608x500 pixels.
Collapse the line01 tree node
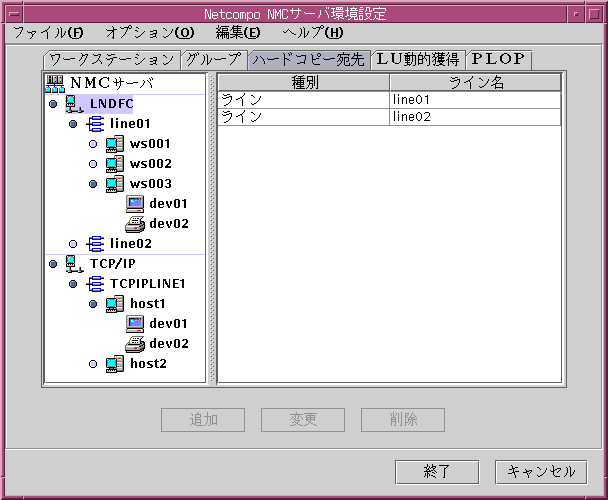click(x=73, y=124)
